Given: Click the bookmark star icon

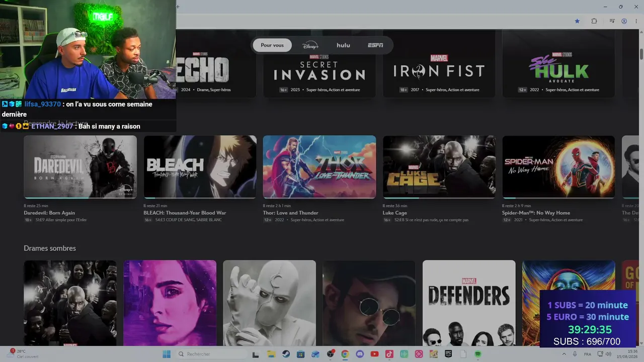Looking at the screenshot, I should 577,21.
